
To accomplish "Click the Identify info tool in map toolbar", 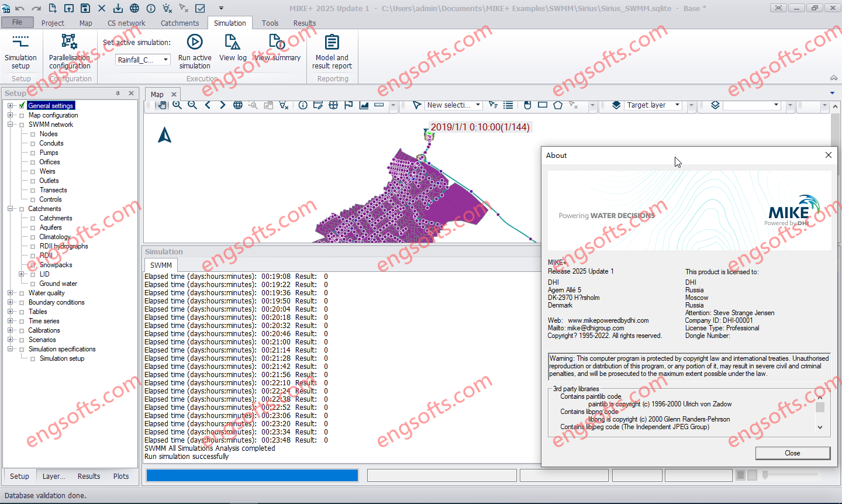I will click(303, 105).
